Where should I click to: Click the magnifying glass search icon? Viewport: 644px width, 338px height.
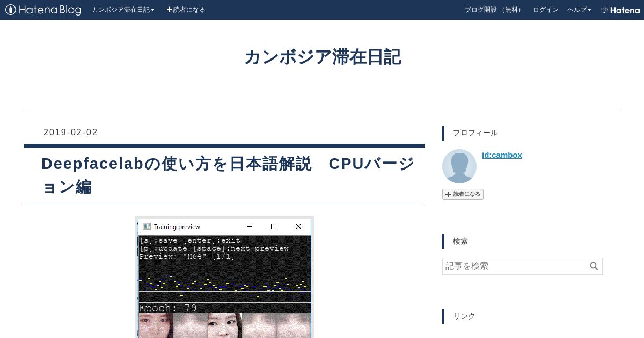pyautogui.click(x=594, y=266)
